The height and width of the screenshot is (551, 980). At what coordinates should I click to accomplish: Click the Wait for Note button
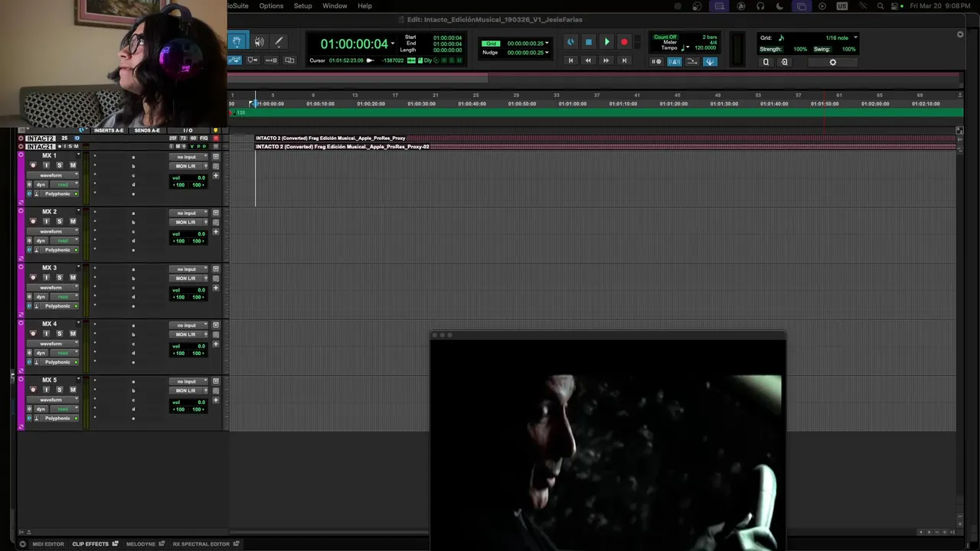657,61
